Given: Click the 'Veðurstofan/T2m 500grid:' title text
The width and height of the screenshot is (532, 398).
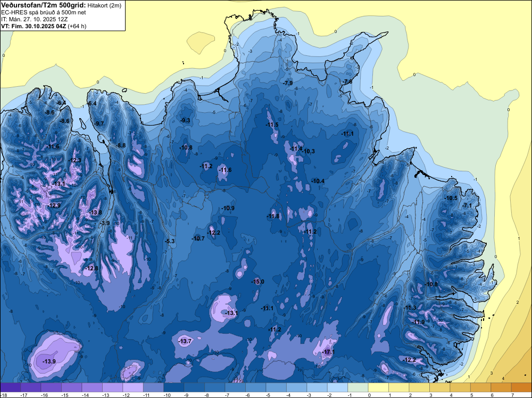Looking at the screenshot, I should pyautogui.click(x=44, y=5).
